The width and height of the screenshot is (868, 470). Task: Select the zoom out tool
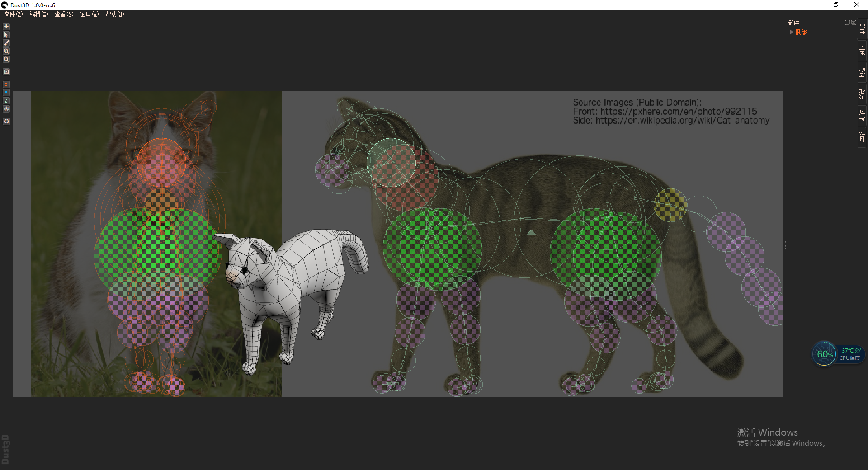[6, 59]
